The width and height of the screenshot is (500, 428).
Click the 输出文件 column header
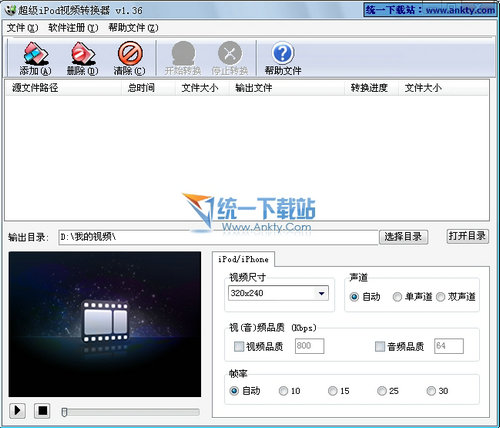(287, 88)
